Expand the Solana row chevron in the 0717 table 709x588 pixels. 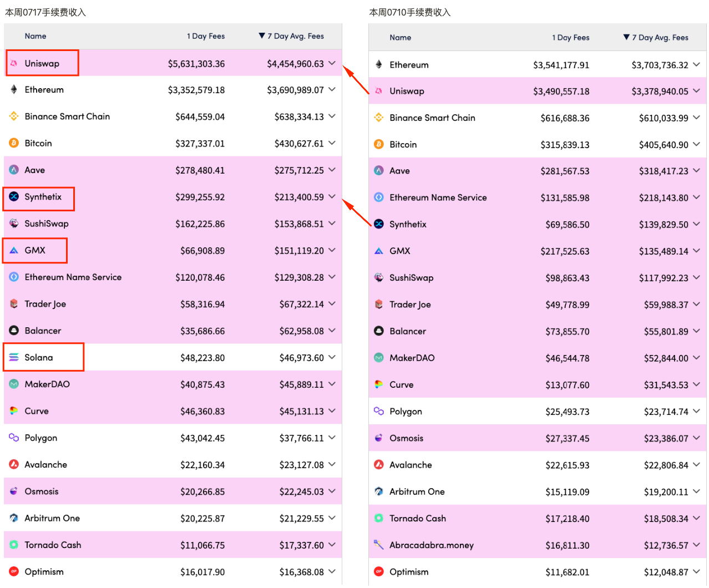332,357
